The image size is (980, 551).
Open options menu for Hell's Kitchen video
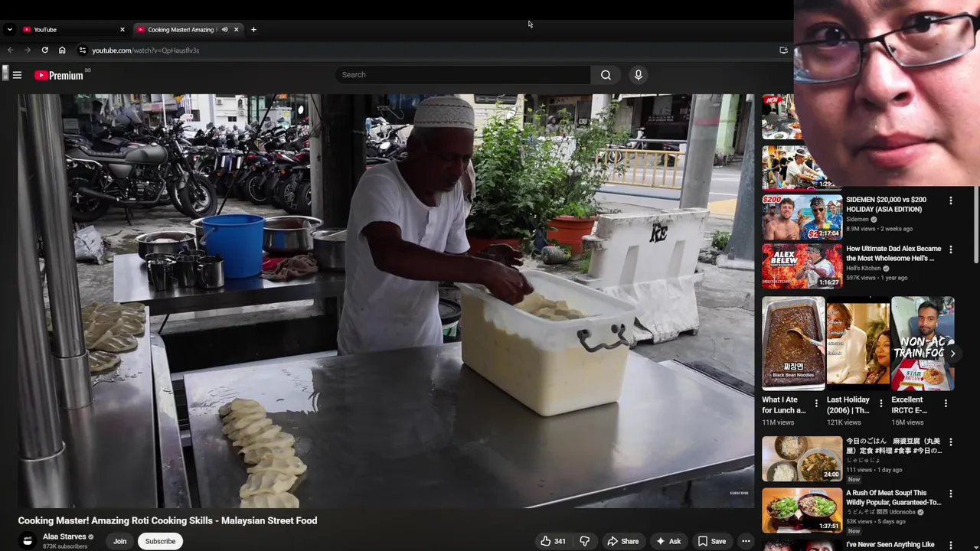coord(951,250)
